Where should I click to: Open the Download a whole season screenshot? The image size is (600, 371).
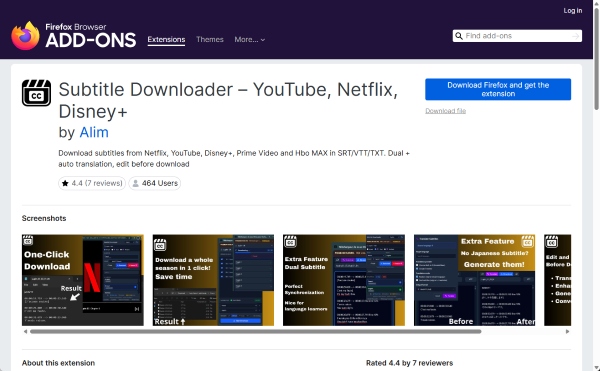pyautogui.click(x=213, y=280)
